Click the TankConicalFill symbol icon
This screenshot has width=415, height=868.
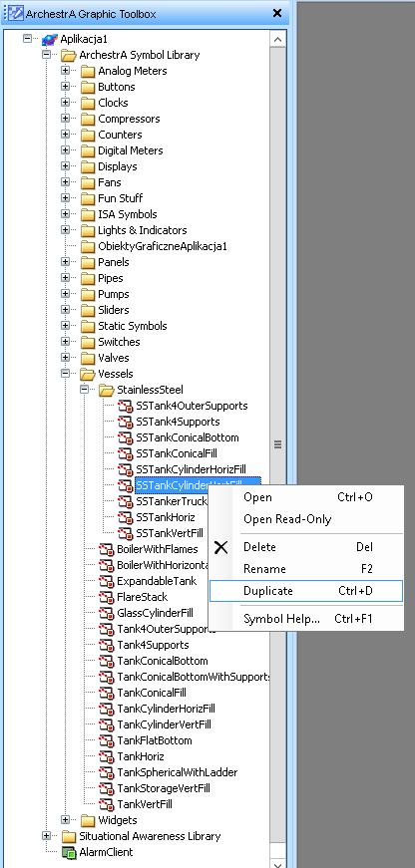click(107, 693)
